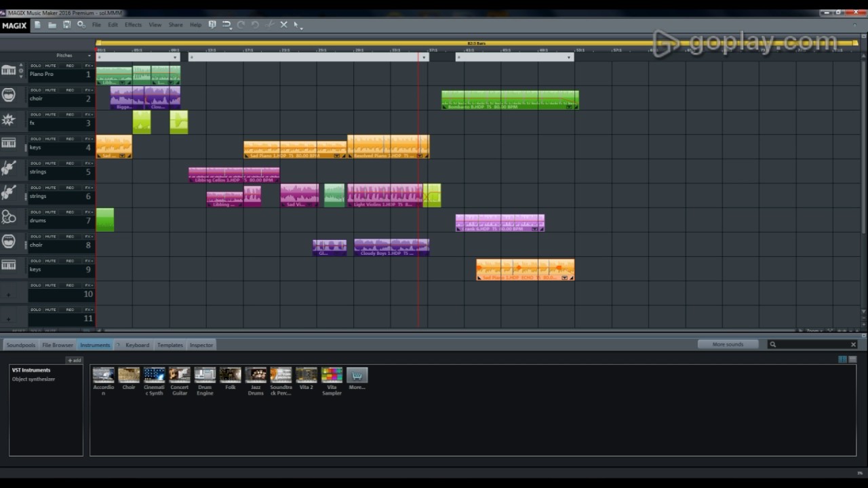
Task: Mute the choir track 2
Action: click(51, 90)
